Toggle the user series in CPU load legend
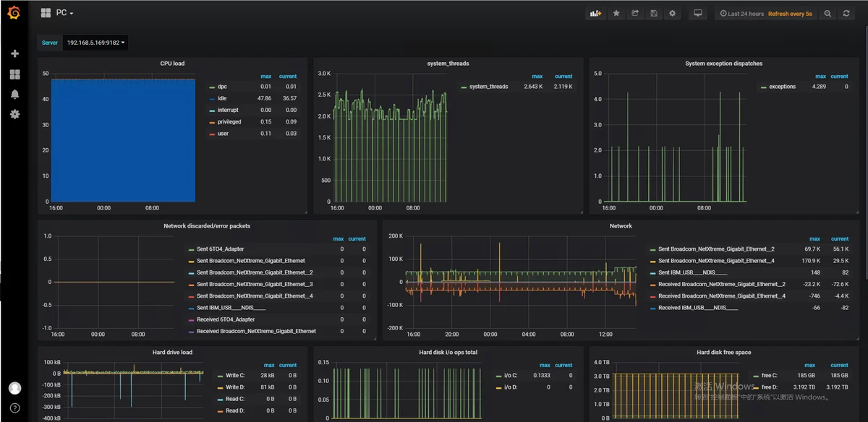The width and height of the screenshot is (868, 422). pos(223,134)
